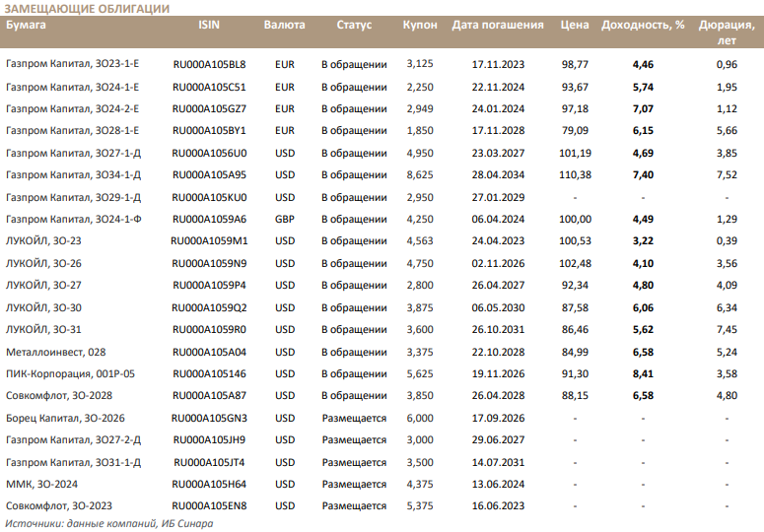Select row 'Газпром Капитал, ЗО34-1-Д'
764x532 pixels.
coord(382,175)
